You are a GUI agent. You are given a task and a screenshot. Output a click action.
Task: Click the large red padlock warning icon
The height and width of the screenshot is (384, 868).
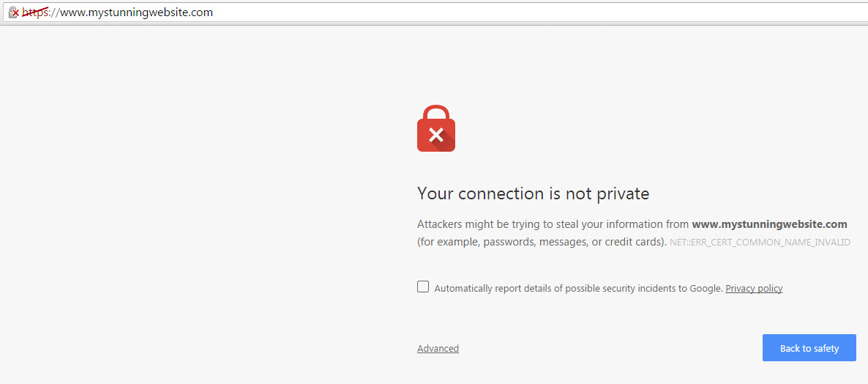[436, 129]
